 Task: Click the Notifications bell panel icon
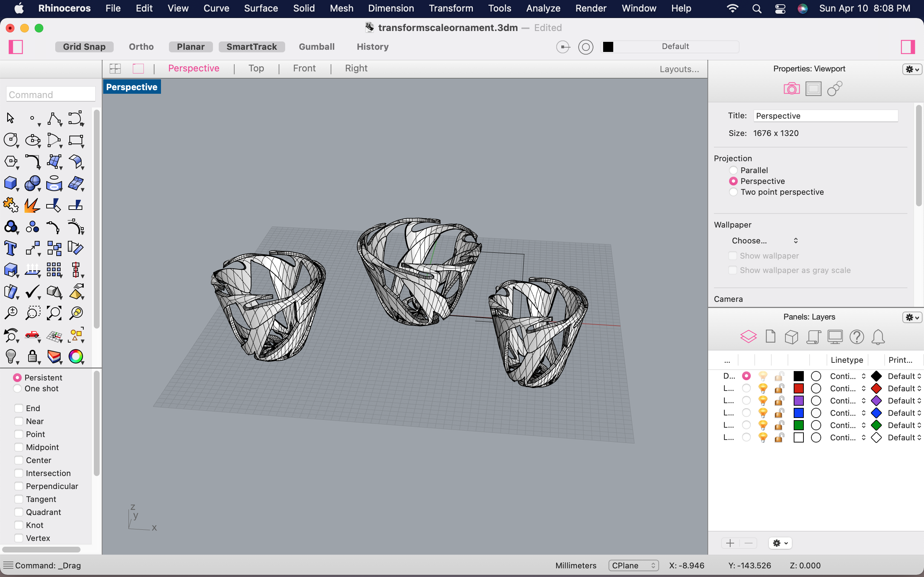click(878, 337)
